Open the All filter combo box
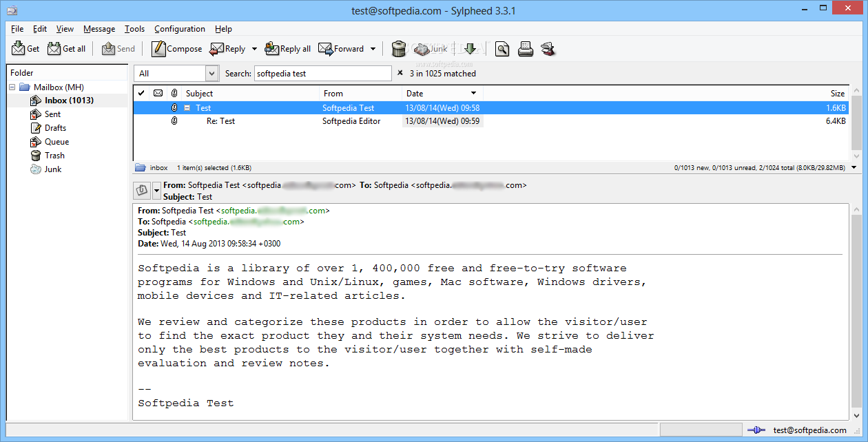 pyautogui.click(x=177, y=74)
